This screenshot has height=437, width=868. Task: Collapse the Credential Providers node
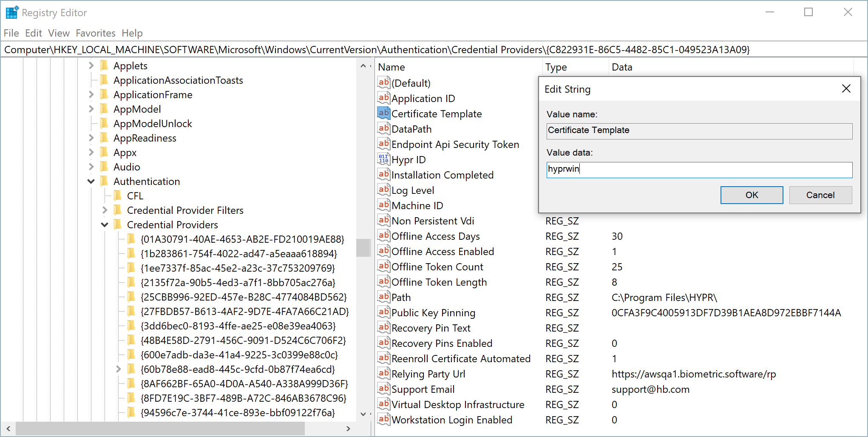[105, 225]
